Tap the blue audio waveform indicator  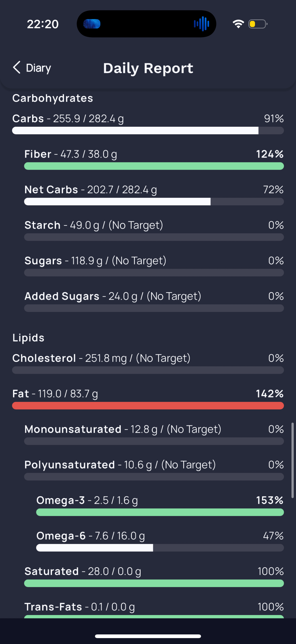(x=201, y=24)
